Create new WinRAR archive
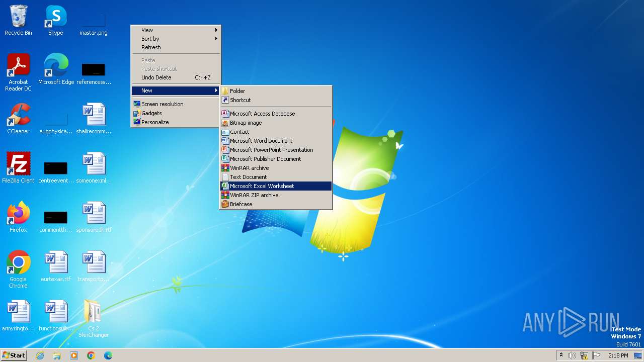 (276, 168)
